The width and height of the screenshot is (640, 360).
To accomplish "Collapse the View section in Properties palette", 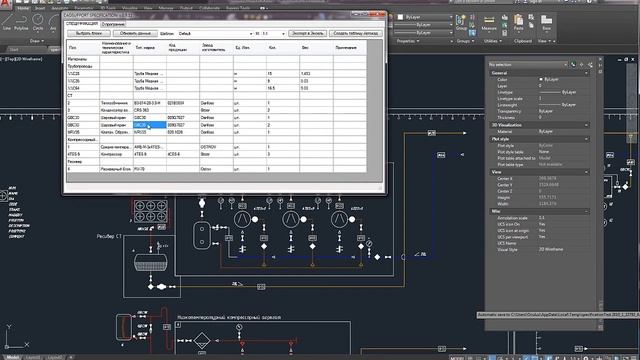I will point(586,172).
